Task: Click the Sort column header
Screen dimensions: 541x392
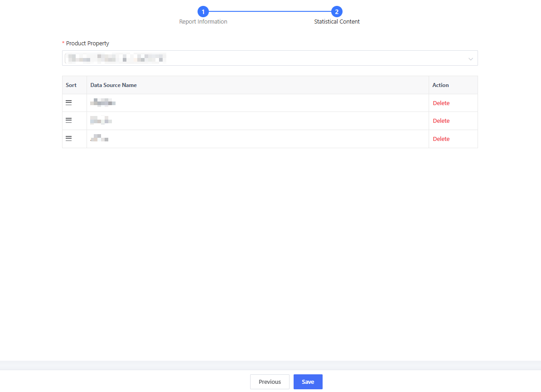Action: tap(71, 85)
